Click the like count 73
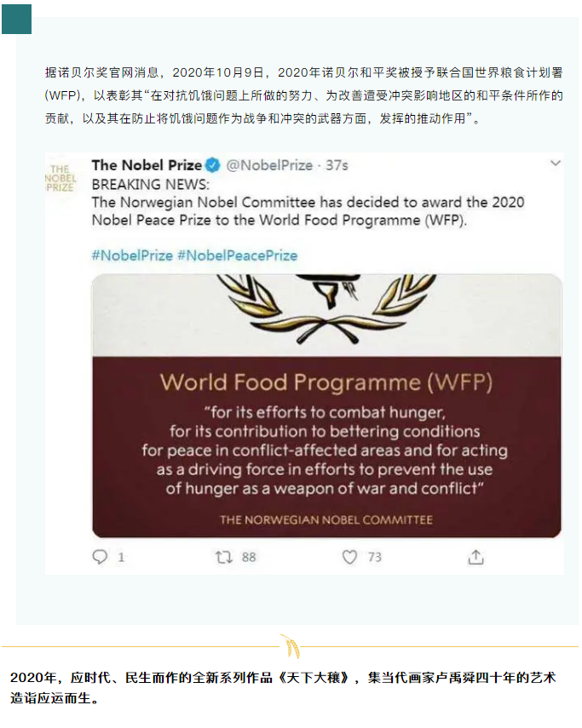582x728 pixels. (x=374, y=557)
